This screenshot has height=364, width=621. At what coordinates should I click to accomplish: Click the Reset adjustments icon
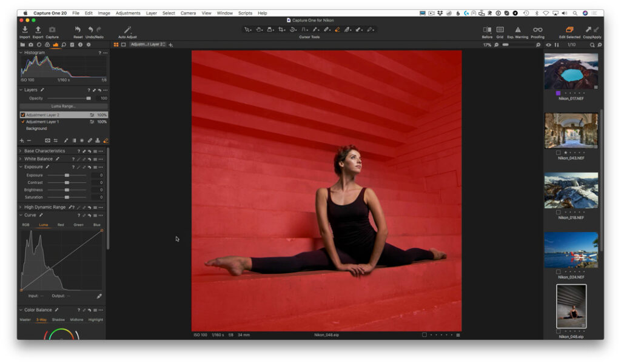point(78,30)
